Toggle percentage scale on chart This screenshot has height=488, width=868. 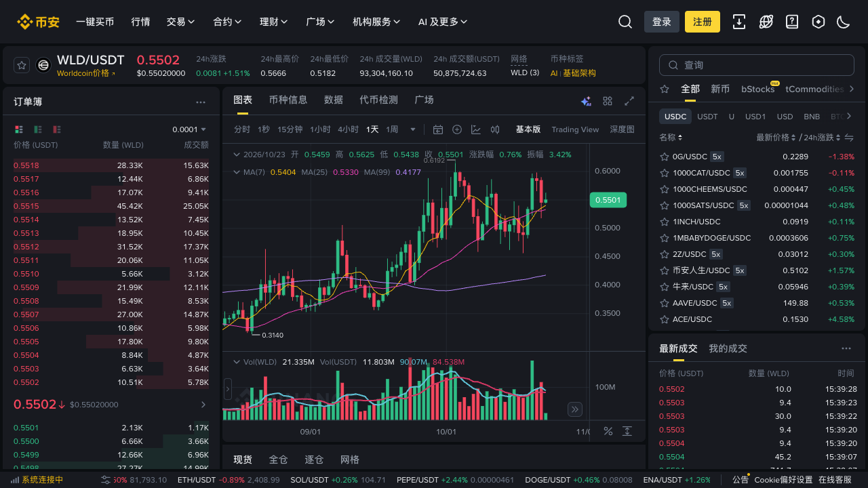[608, 431]
